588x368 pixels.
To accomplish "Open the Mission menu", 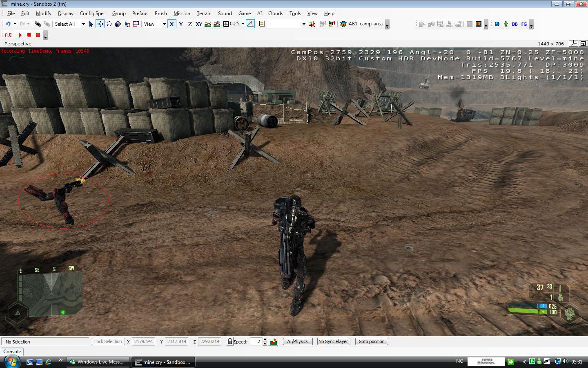I will click(x=182, y=13).
